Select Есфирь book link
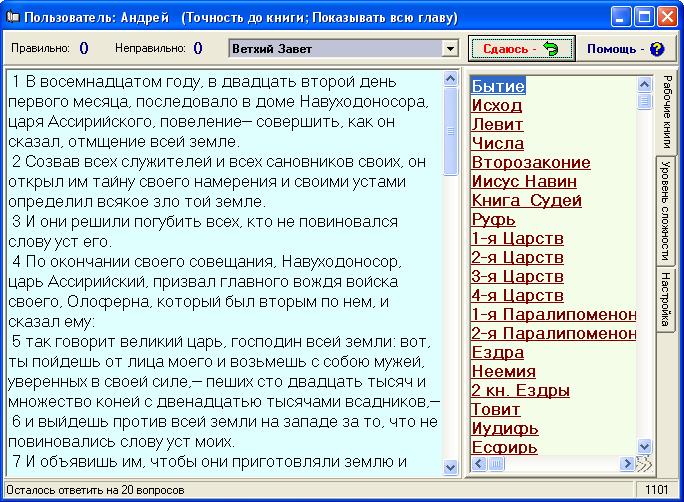684x502 pixels. coord(504,447)
